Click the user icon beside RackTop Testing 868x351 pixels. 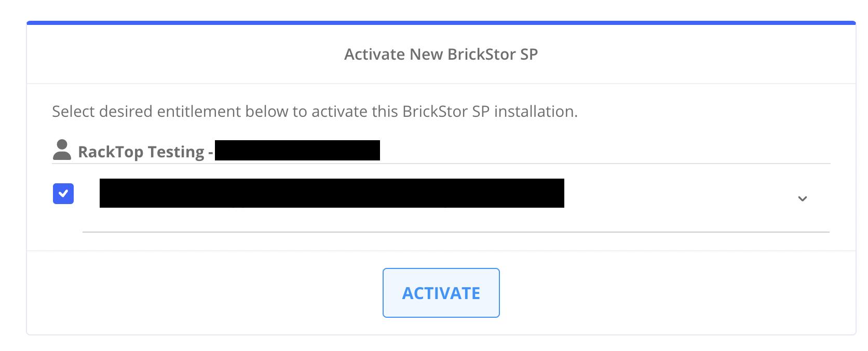(x=62, y=150)
